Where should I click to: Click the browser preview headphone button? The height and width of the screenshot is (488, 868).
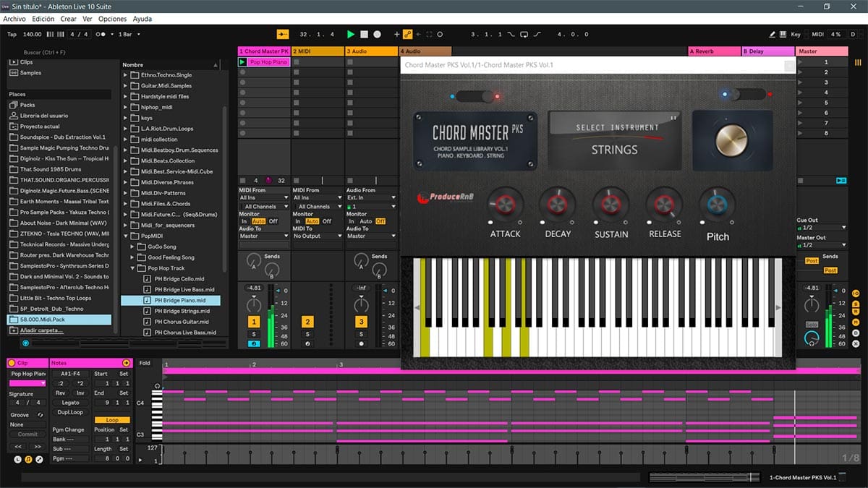[x=26, y=343]
